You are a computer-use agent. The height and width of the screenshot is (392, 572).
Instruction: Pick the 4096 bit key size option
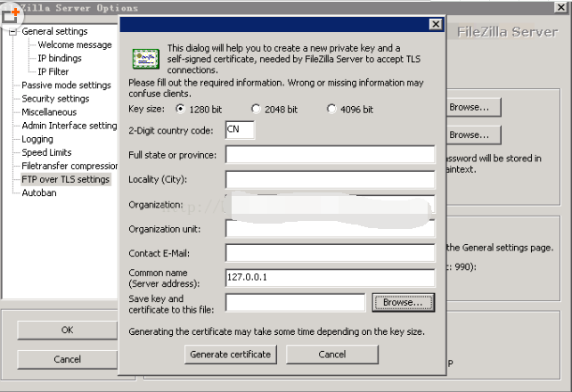coord(331,110)
